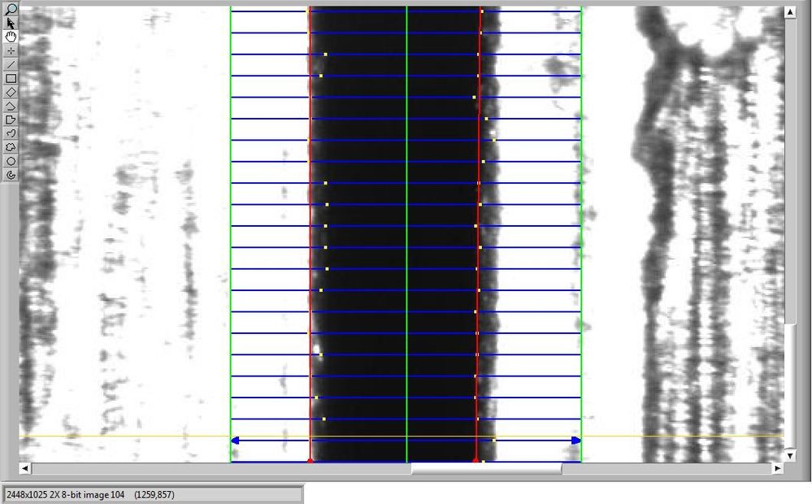Viewport: 812px width, 504px height.
Task: Click the image info text '2448x1025 2X 8-bit image 104'
Action: [x=65, y=495]
